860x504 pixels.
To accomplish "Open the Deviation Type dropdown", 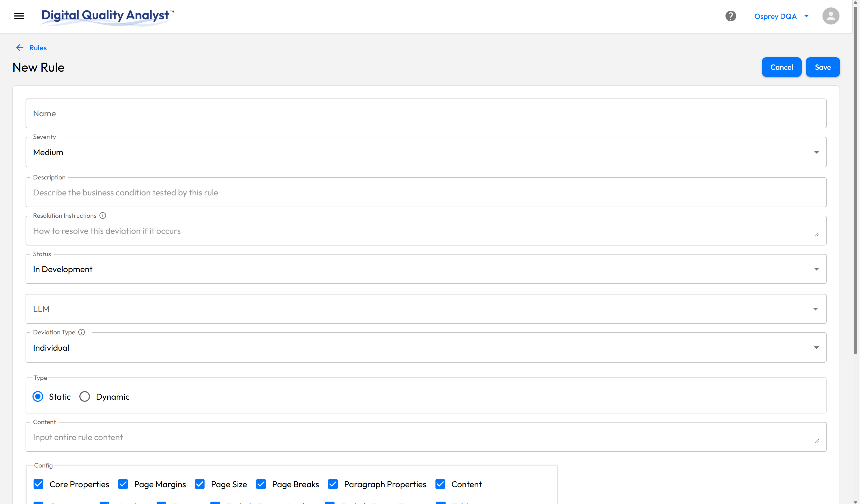I will [x=426, y=348].
